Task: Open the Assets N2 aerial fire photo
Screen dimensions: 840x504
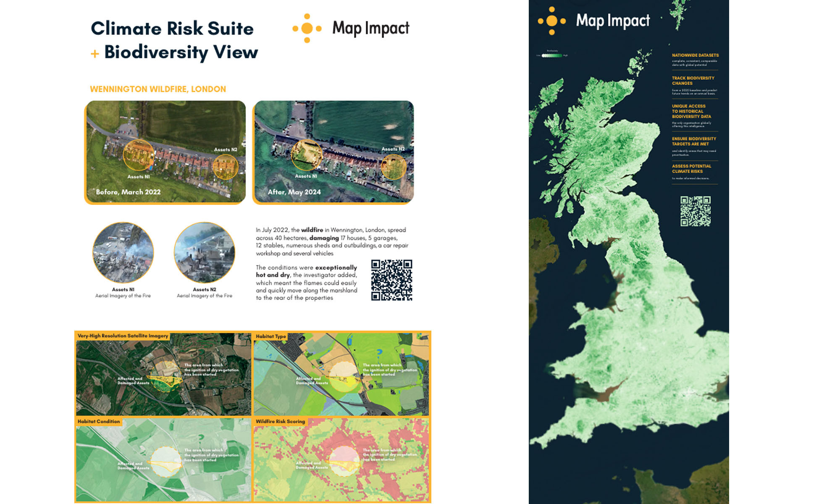Action: 205,252
